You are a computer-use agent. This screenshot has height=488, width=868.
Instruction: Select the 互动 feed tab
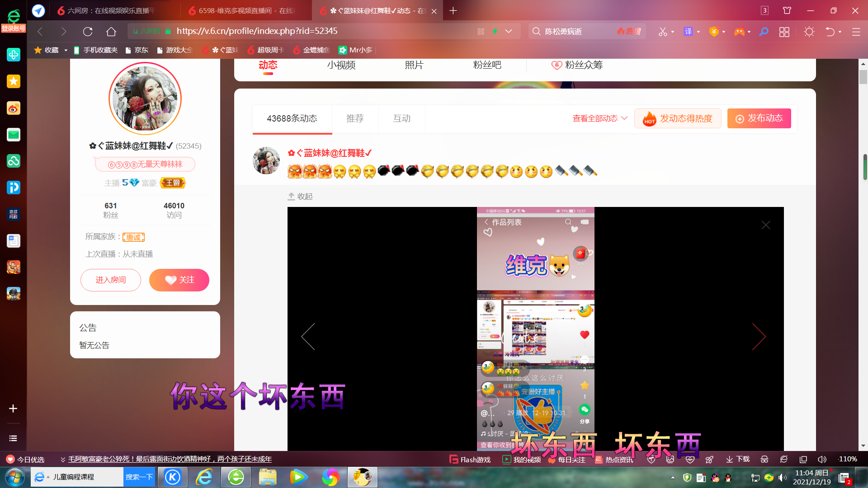[401, 118]
